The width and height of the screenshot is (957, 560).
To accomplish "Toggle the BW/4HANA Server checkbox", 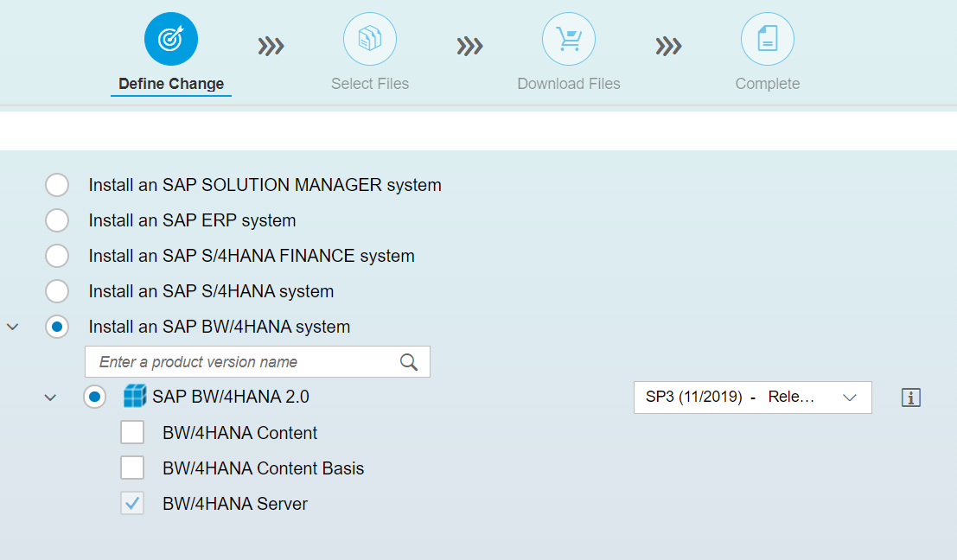I will point(132,503).
